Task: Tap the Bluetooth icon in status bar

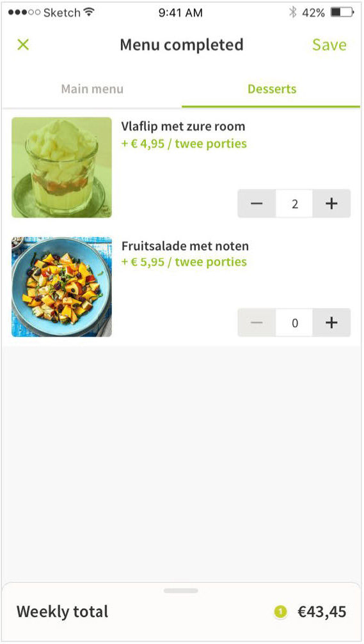Action: pos(292,12)
